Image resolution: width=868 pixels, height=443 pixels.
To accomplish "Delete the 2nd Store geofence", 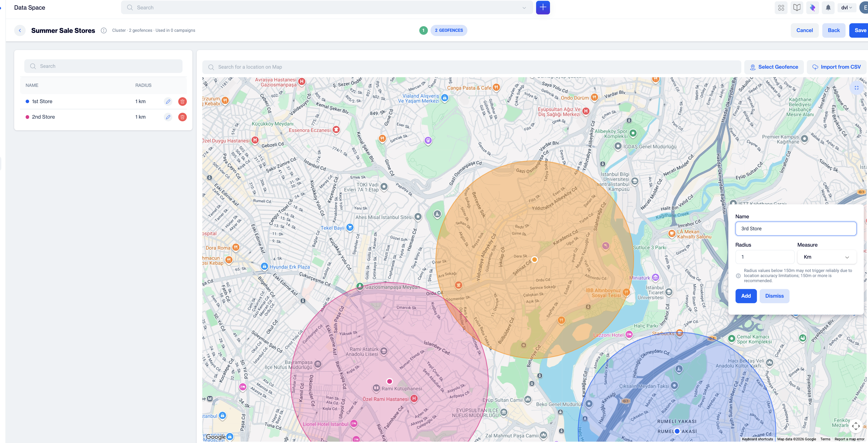I will (182, 117).
